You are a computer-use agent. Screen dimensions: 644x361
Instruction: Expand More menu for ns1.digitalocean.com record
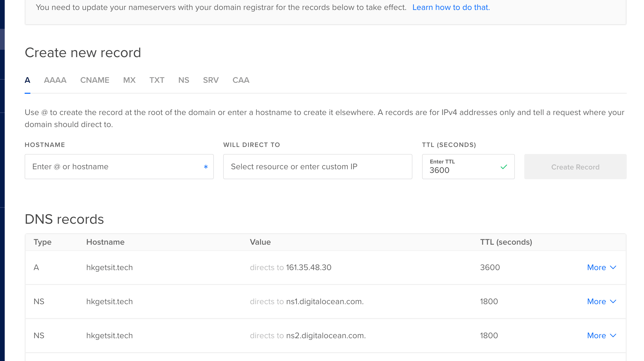click(602, 302)
